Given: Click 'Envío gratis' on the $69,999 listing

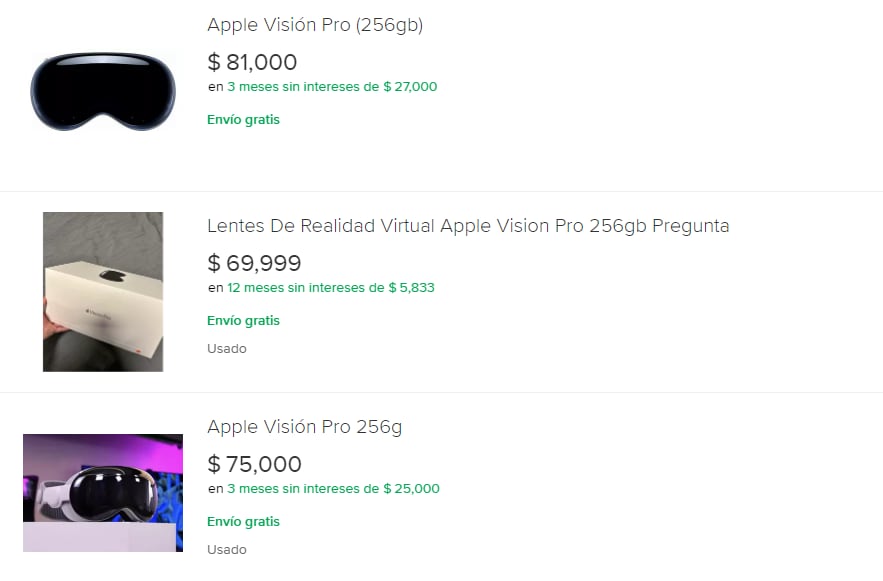Looking at the screenshot, I should tap(243, 321).
